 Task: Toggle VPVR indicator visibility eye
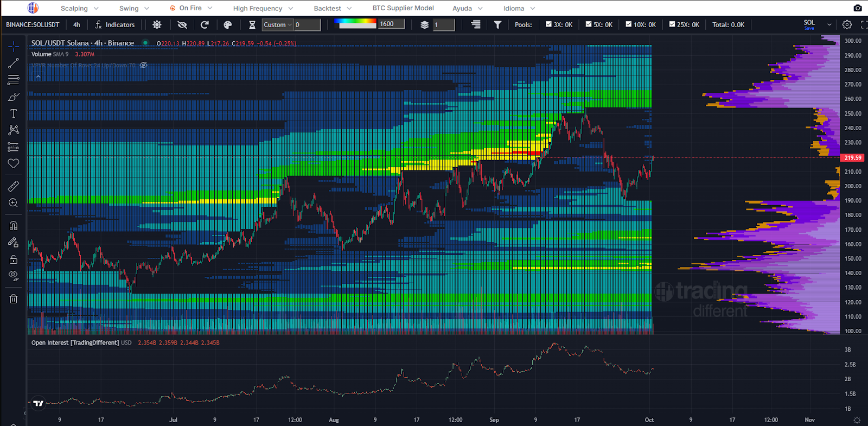pos(143,65)
